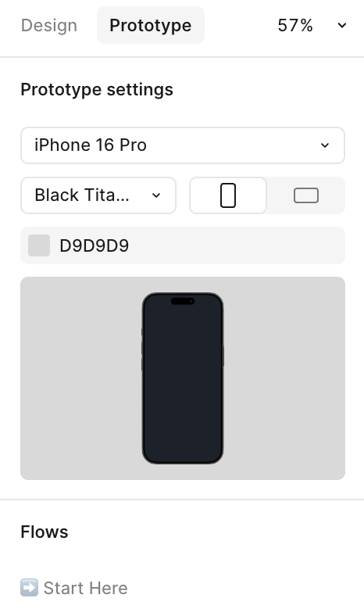
Task: Open the Black Titanium model color dropdown
Action: 98,195
